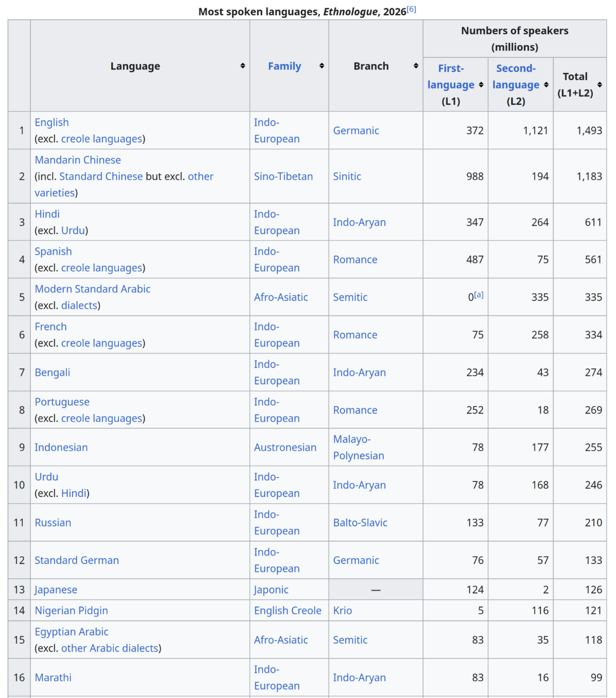Open the Sinitic branch link
This screenshot has width=616, height=698.
(347, 176)
